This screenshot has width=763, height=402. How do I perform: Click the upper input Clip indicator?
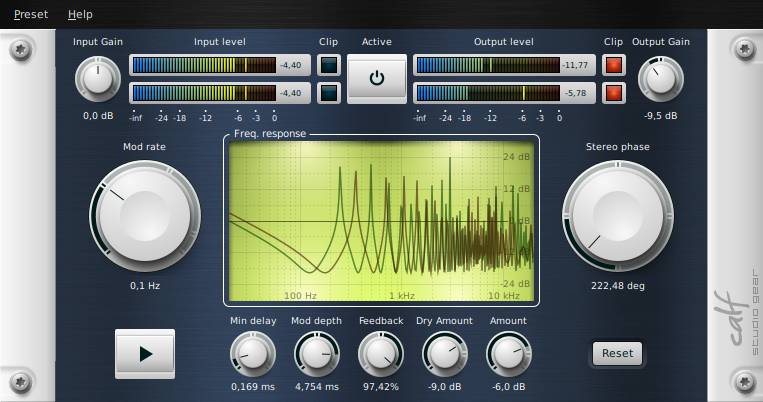pyautogui.click(x=329, y=65)
